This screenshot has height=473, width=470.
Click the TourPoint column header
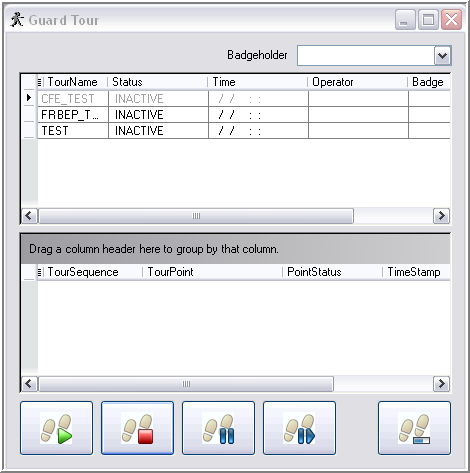tap(212, 272)
